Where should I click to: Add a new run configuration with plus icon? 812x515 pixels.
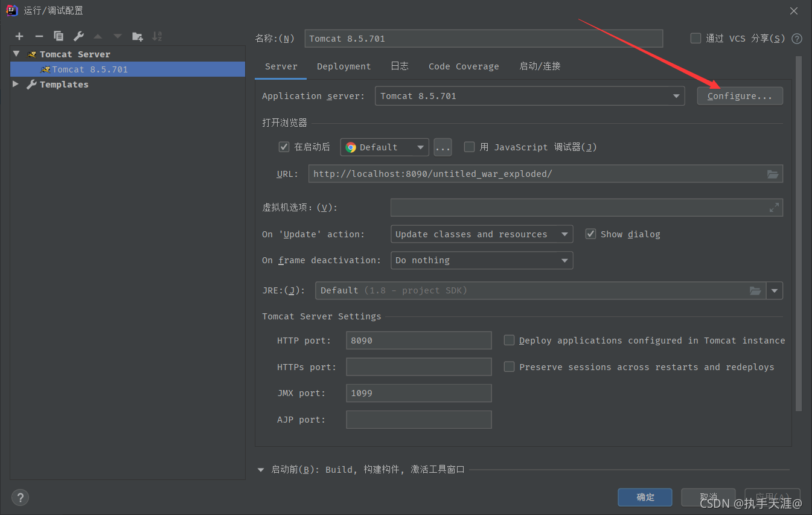pyautogui.click(x=19, y=36)
